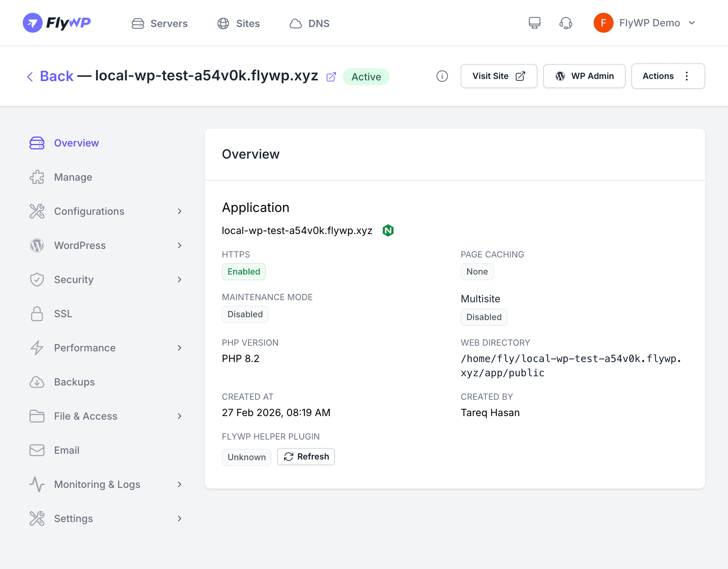Open the Servers nav icon
Viewport: 728px width, 569px height.
pos(138,23)
